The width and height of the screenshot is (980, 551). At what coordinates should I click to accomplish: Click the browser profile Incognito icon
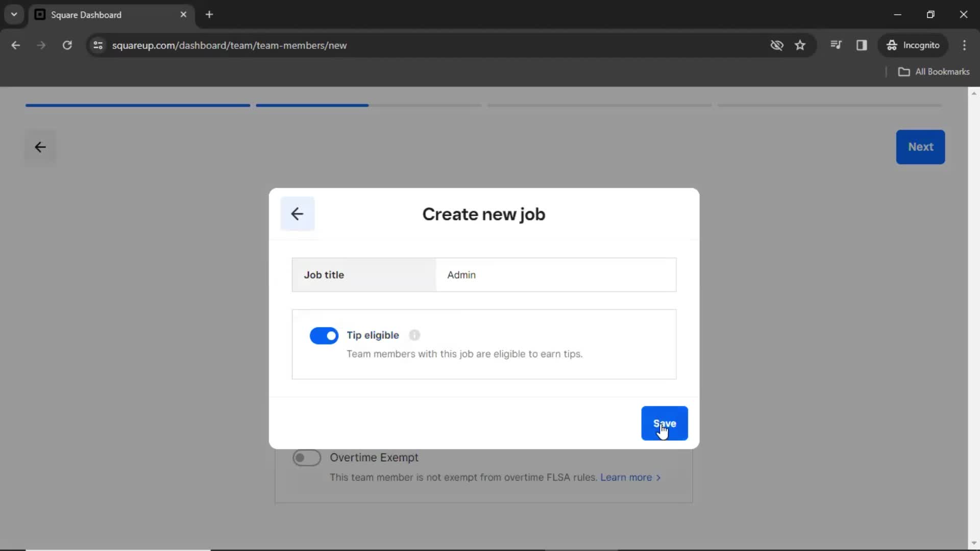click(x=891, y=45)
